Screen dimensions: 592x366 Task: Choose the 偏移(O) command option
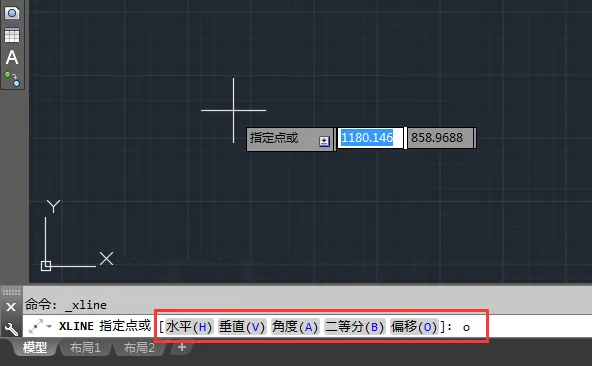click(x=414, y=326)
